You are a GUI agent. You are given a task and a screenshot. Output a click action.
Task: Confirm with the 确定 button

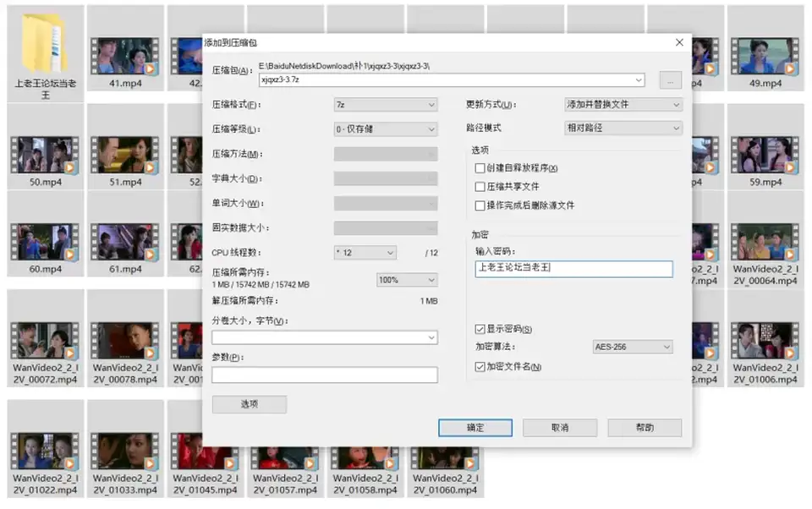point(475,428)
